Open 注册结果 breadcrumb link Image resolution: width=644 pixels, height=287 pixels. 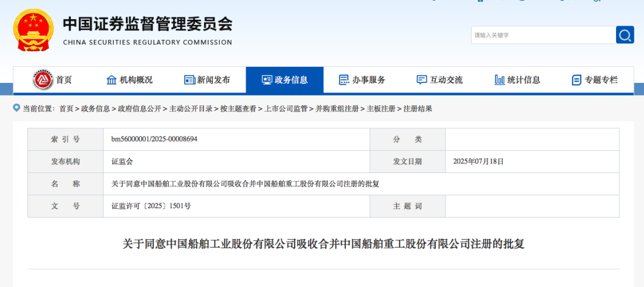pos(417,109)
